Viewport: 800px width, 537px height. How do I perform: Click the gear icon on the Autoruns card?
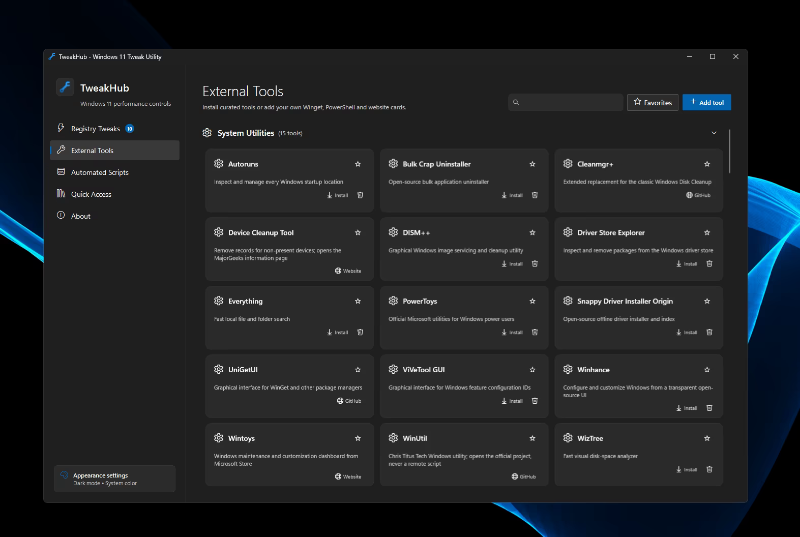218,164
